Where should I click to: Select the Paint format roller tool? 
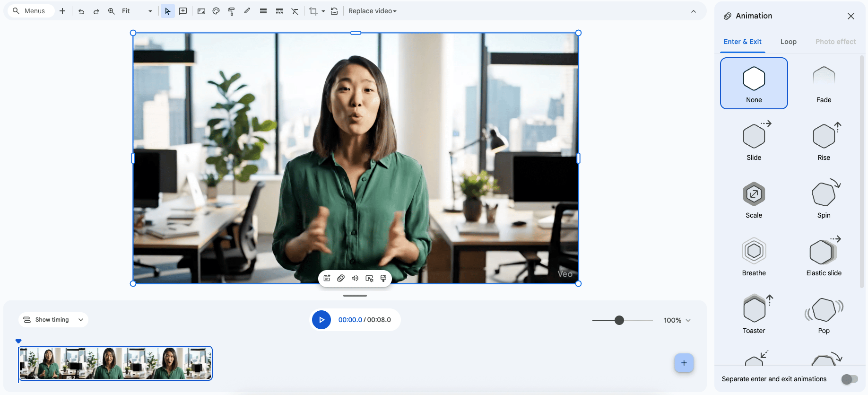point(231,11)
